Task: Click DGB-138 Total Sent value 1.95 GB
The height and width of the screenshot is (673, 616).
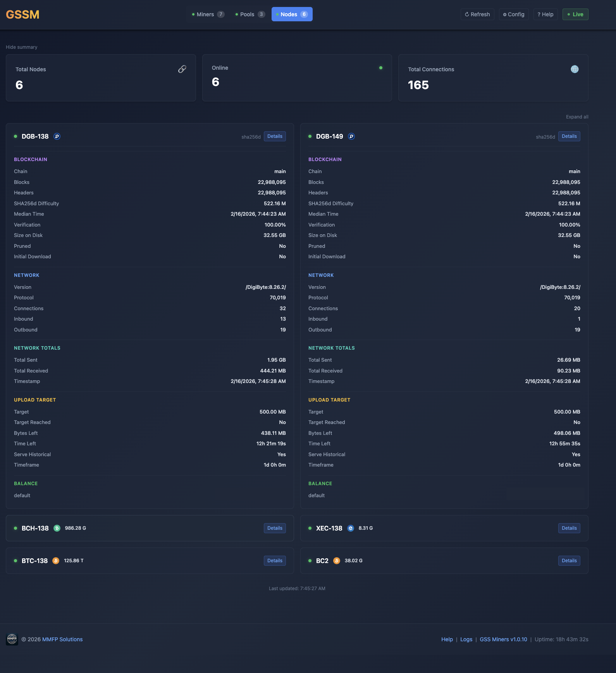Action: (277, 360)
